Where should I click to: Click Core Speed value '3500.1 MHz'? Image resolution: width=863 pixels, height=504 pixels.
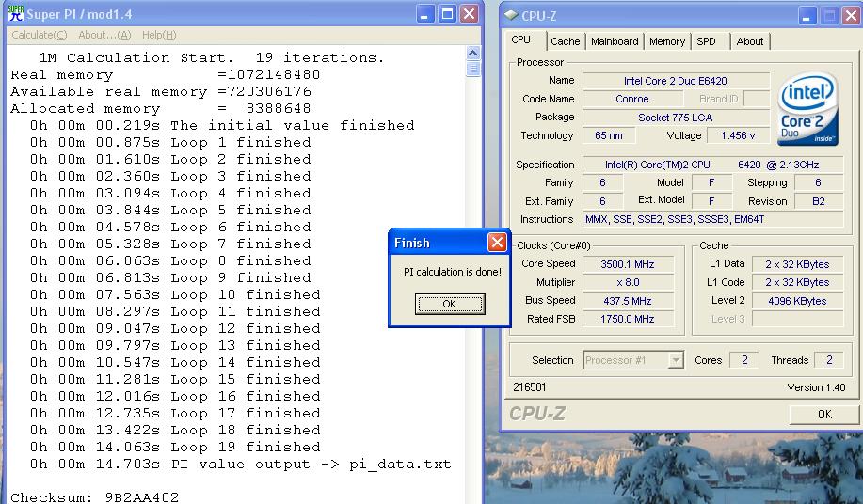pos(628,264)
